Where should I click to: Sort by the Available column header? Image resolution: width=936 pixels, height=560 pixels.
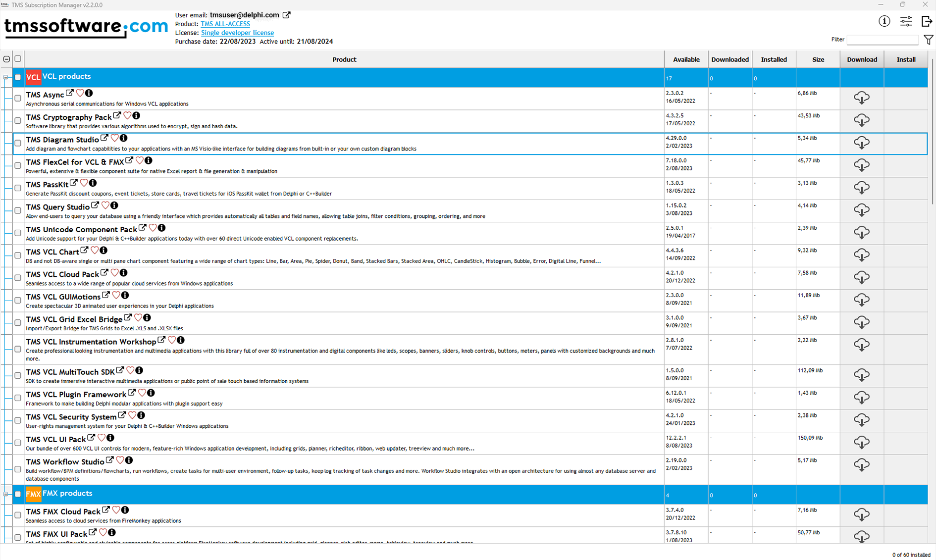[x=686, y=59]
